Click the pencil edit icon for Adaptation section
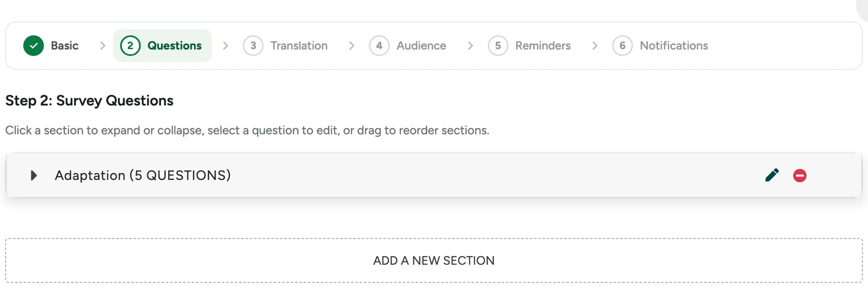 tap(772, 175)
